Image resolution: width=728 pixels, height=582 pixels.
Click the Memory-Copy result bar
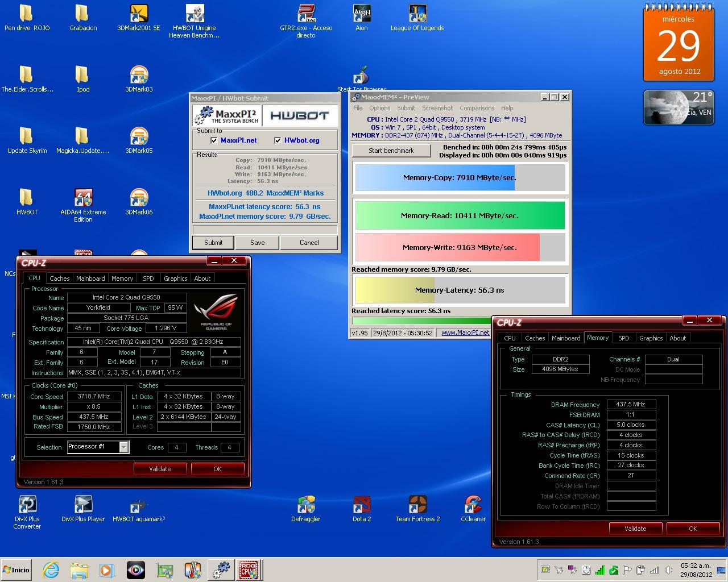tap(460, 178)
